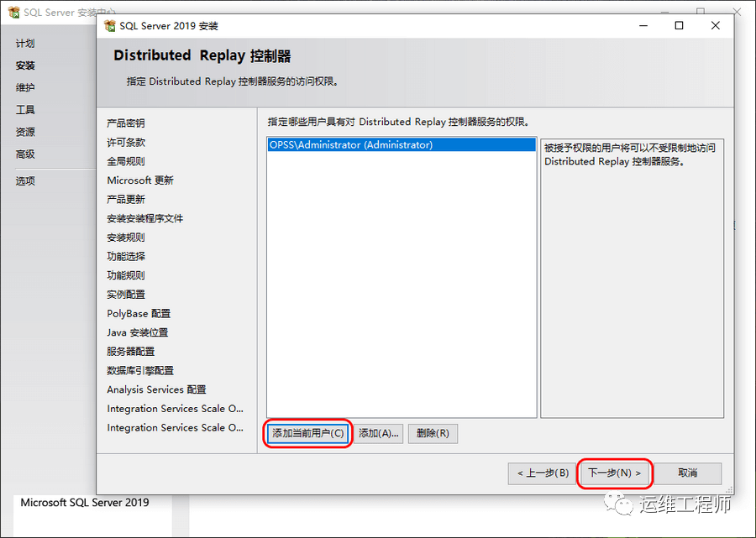This screenshot has height=538, width=756.
Task: Select 产品更新 step in setup list
Action: click(126, 200)
